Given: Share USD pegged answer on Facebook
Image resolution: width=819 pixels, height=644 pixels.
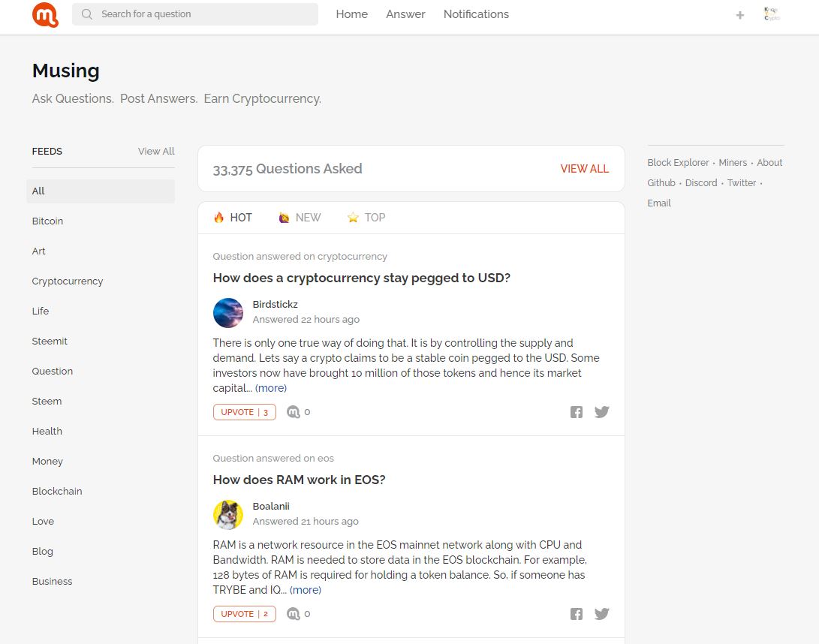Looking at the screenshot, I should pos(576,412).
